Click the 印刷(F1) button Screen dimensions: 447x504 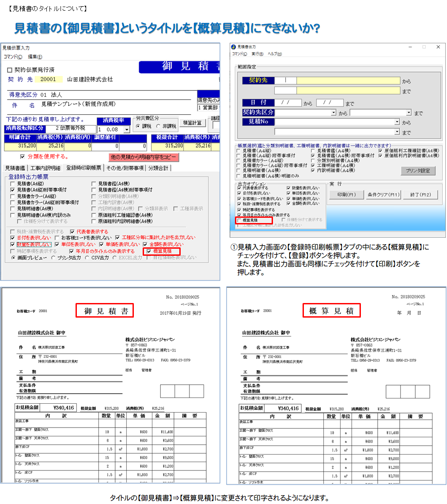(x=346, y=194)
